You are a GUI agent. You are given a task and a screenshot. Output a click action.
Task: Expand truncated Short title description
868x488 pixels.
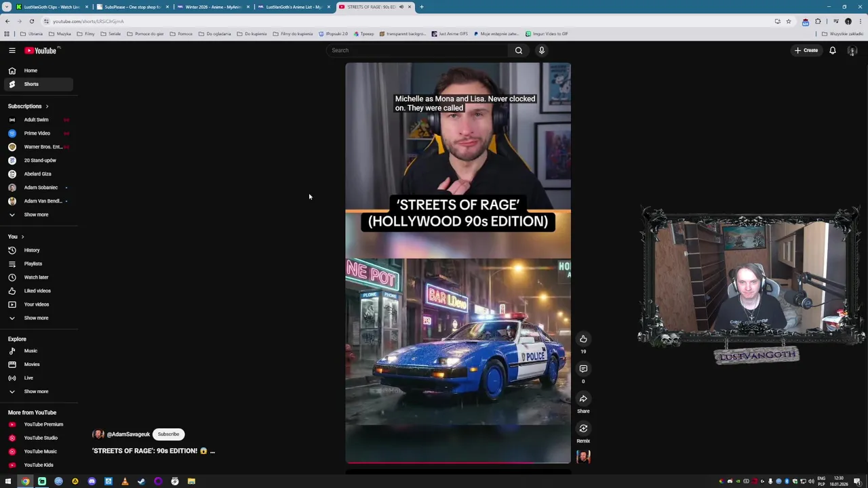coord(212,451)
